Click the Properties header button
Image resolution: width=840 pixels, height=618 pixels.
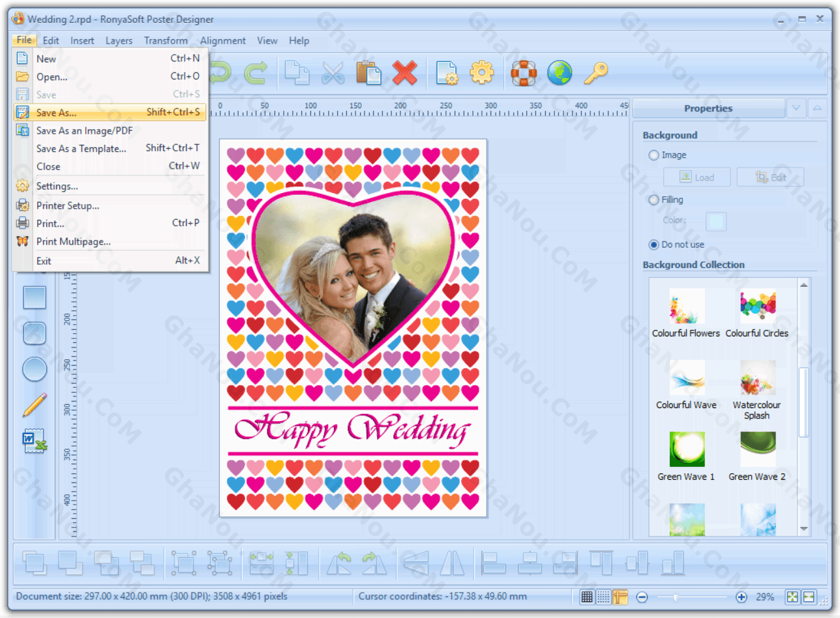coord(709,108)
